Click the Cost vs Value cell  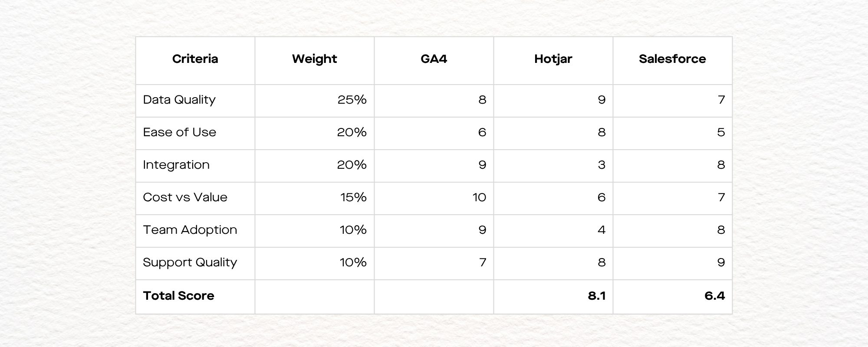pos(185,197)
